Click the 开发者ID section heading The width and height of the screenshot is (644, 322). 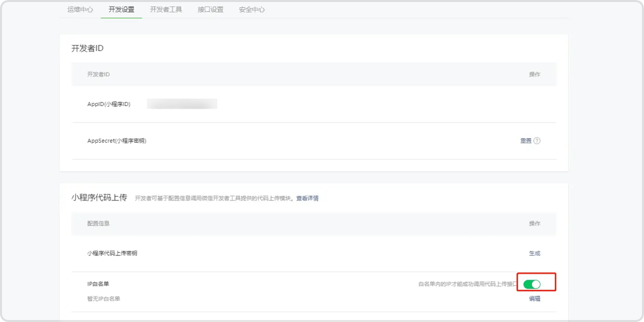pyautogui.click(x=87, y=49)
